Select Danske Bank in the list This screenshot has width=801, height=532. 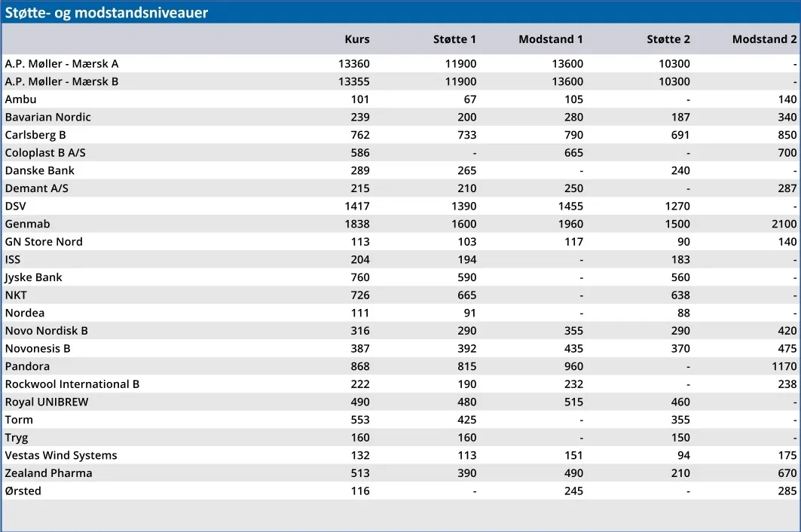[x=40, y=170]
